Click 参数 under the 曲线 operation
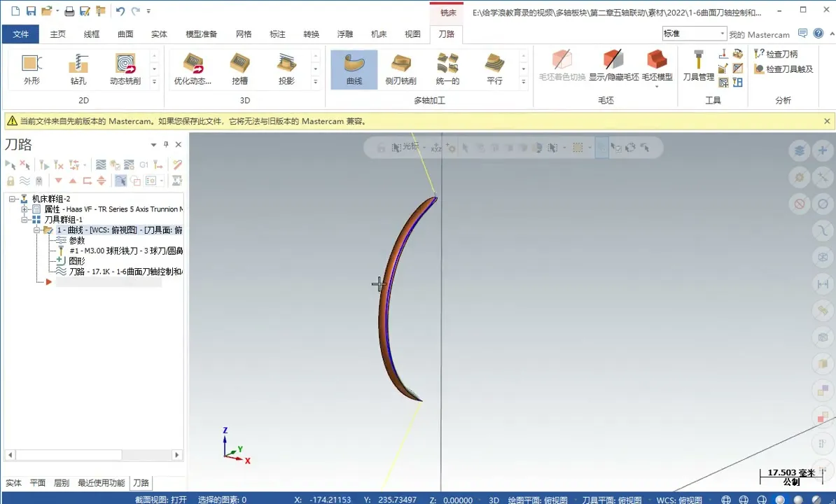The height and width of the screenshot is (504, 836). point(77,240)
